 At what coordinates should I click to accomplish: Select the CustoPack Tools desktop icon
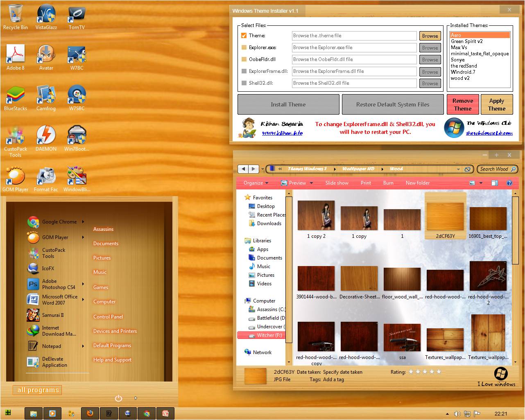(x=16, y=142)
